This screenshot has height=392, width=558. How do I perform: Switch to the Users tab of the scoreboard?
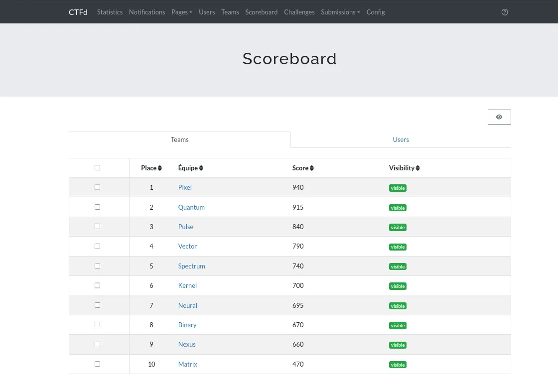pyautogui.click(x=401, y=139)
